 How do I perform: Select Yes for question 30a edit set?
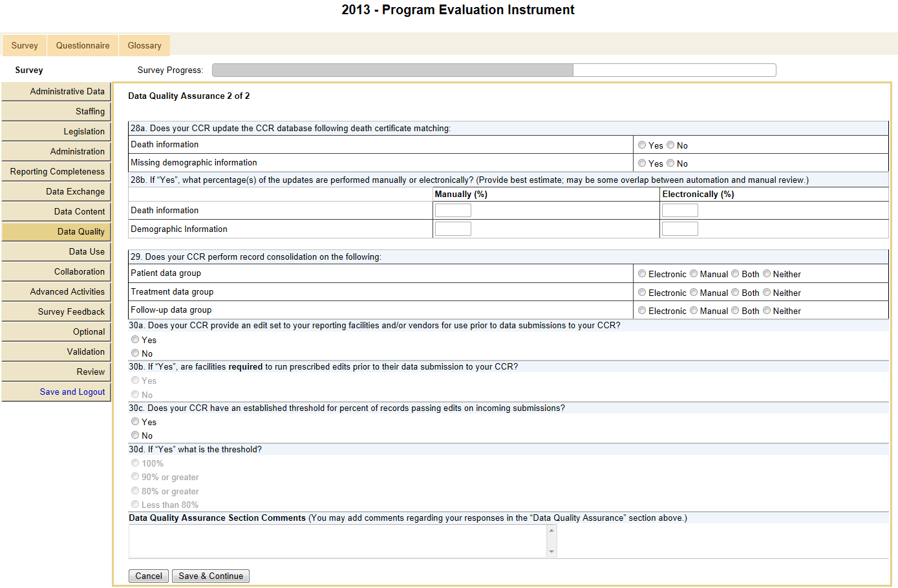[135, 340]
